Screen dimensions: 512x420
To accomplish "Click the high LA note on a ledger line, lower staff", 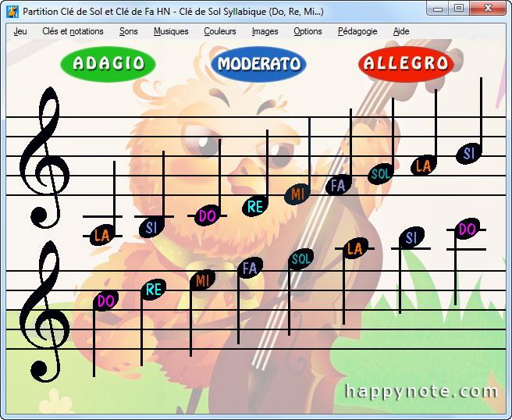I will tap(355, 248).
